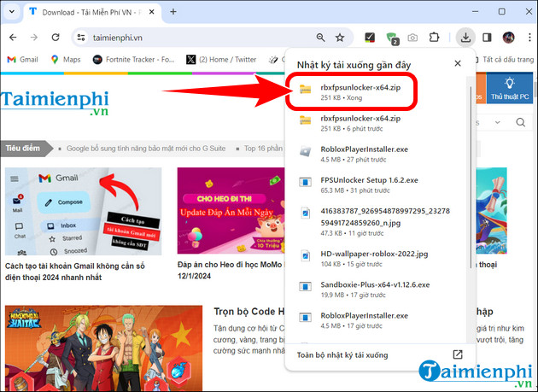
Task: Bookmark this page with the star icon
Action: pos(340,38)
